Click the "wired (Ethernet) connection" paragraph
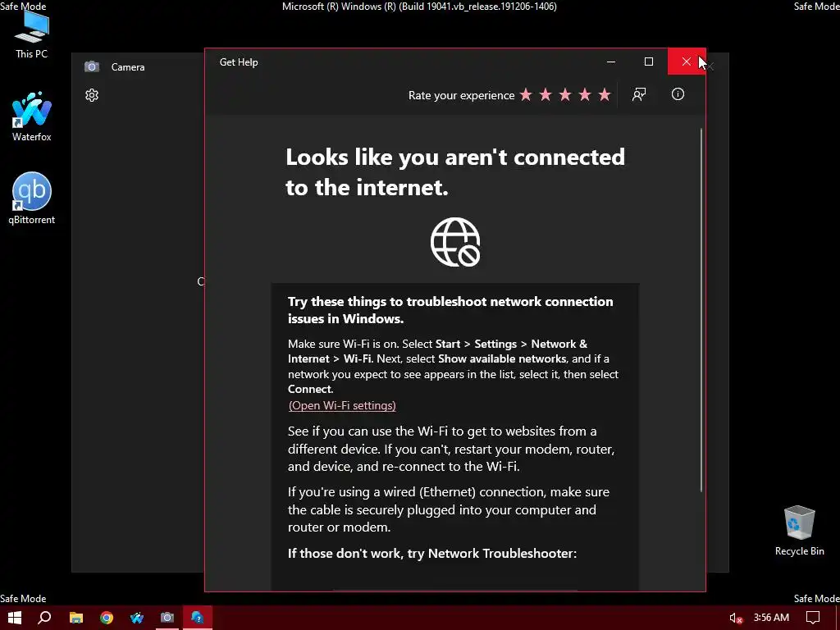Screen dimensions: 840x630 point(449,509)
